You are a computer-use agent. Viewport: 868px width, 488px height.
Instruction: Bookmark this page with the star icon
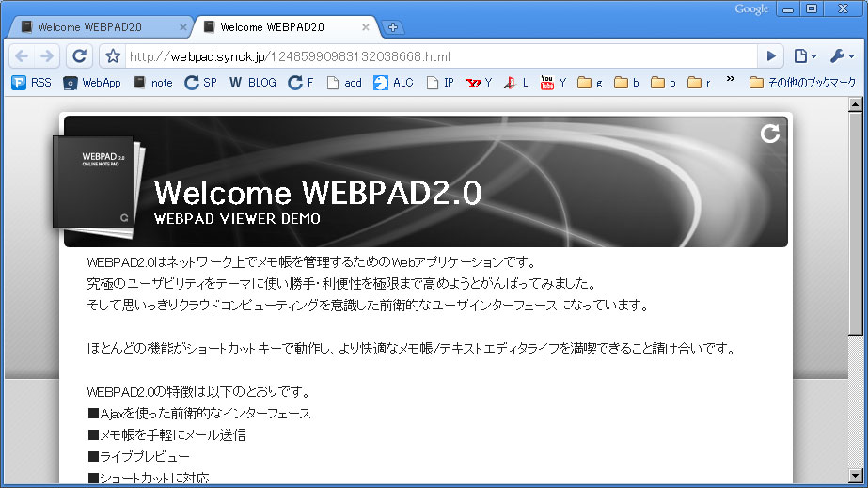[x=113, y=55]
